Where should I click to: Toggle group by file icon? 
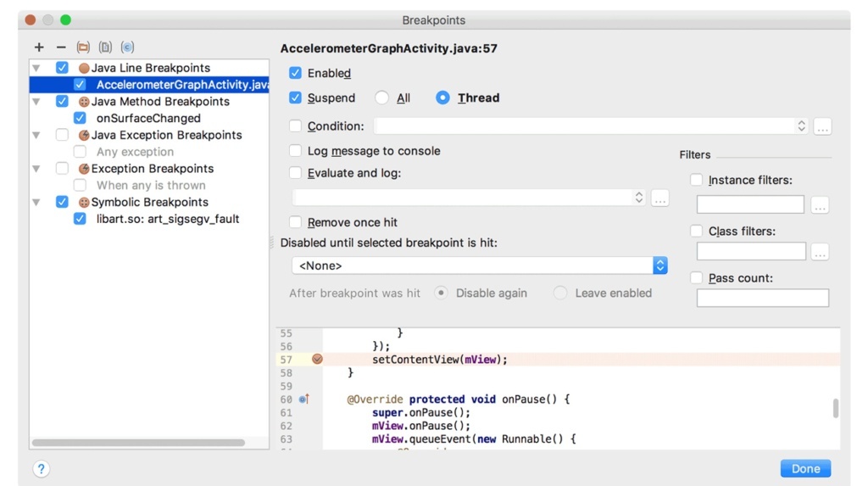tap(105, 47)
